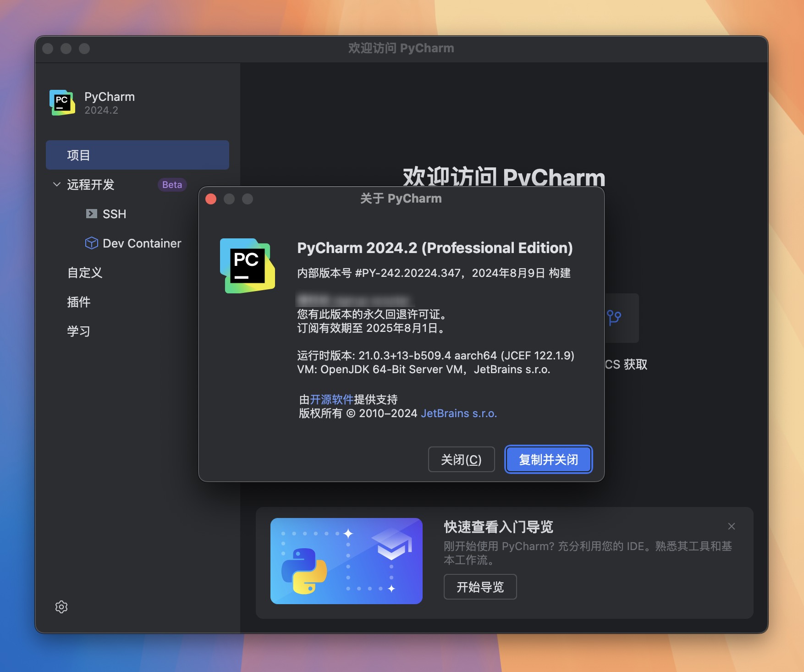Viewport: 804px width, 672px height.
Task: Click the 2024.2 version label under PyCharm
Action: pyautogui.click(x=101, y=110)
